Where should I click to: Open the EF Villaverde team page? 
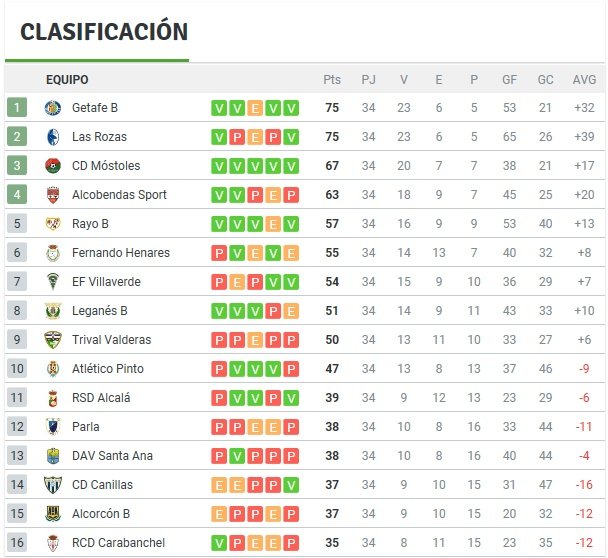[x=106, y=282]
